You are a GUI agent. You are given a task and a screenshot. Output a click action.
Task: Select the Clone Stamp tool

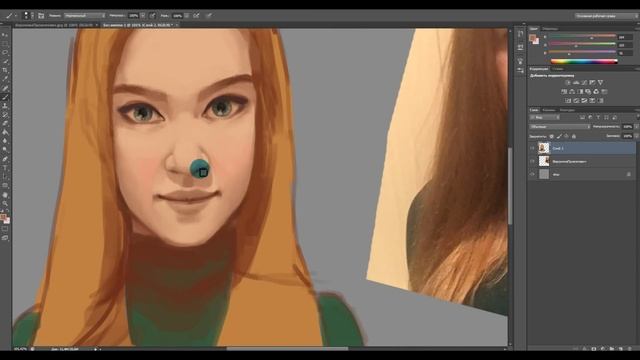point(5,106)
